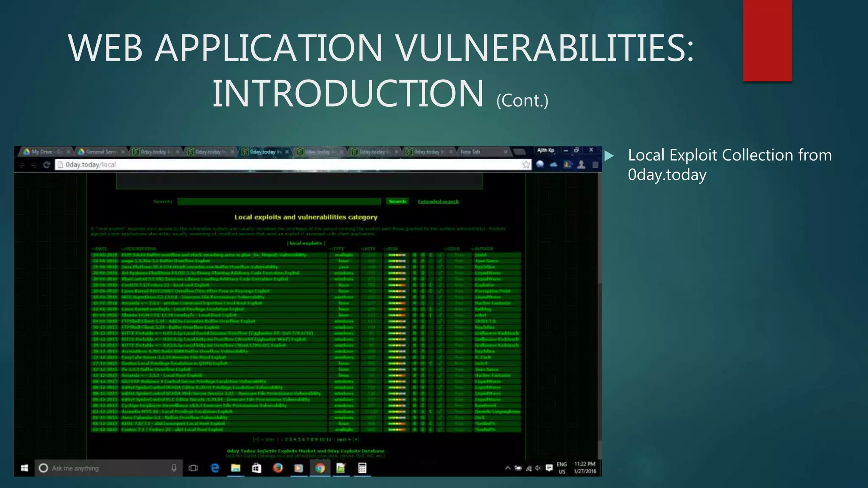Click the cloud extension icon

(554, 165)
